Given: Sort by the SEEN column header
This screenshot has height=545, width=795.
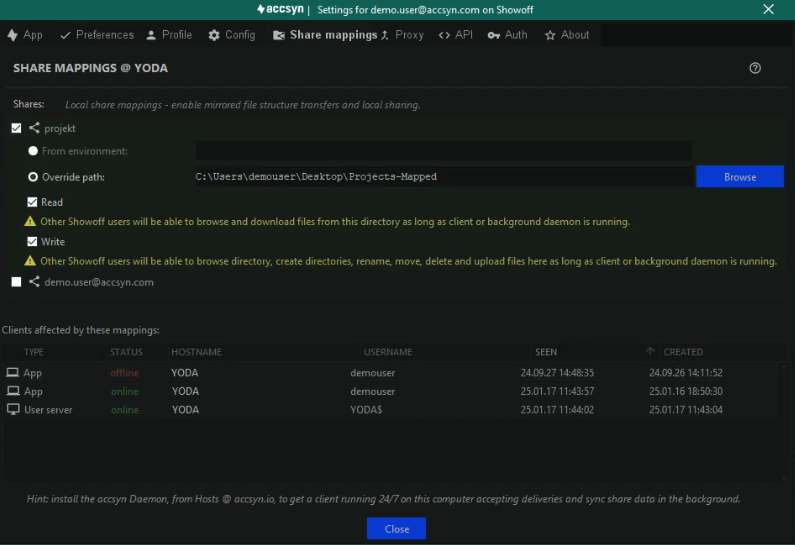Looking at the screenshot, I should tap(546, 352).
